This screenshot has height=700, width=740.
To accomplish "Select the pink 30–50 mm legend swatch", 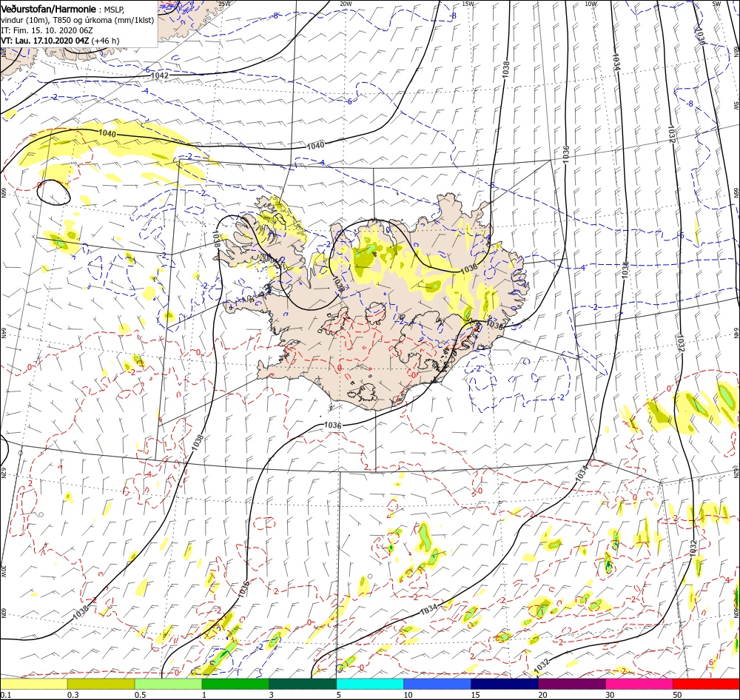I will coord(639,684).
